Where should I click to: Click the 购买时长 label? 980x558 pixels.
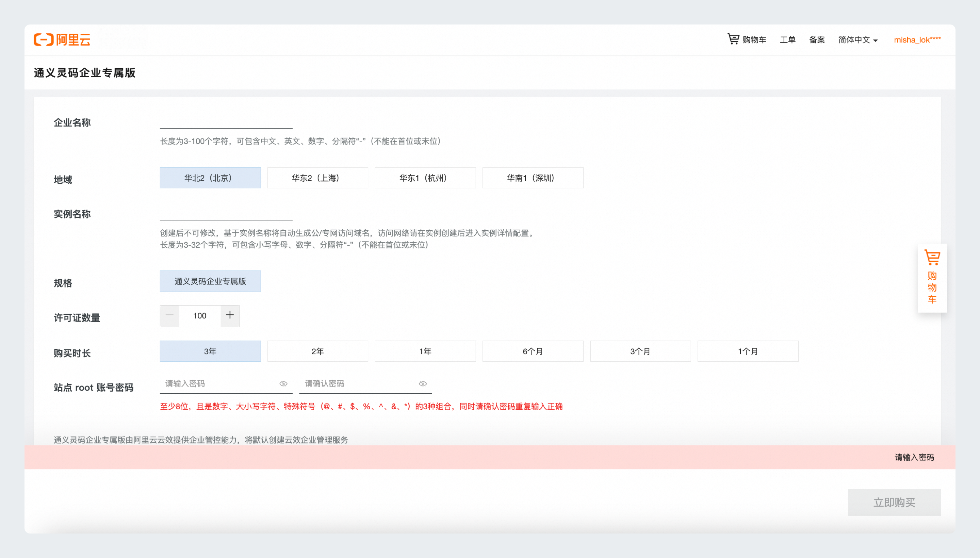72,353
